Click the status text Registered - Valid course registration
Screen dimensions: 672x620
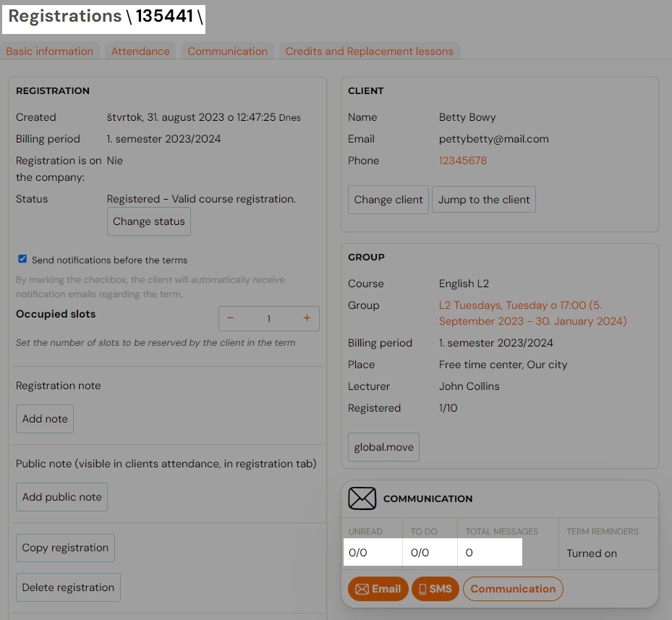click(201, 199)
